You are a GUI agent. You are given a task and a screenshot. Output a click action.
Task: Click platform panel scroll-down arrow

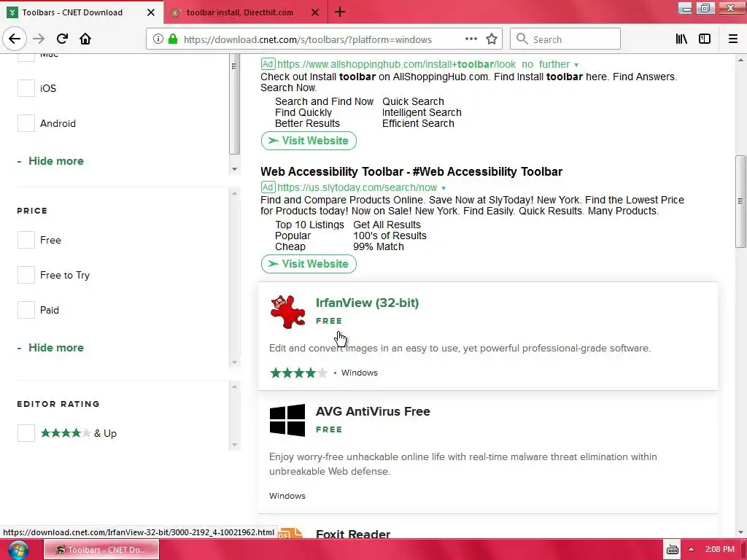tap(234, 169)
